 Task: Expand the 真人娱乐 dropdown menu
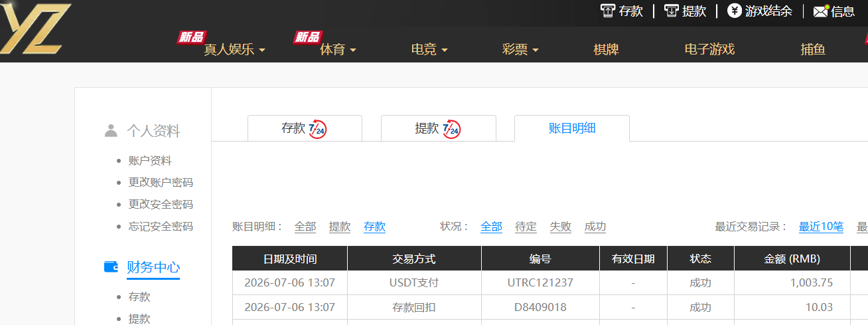(x=234, y=49)
